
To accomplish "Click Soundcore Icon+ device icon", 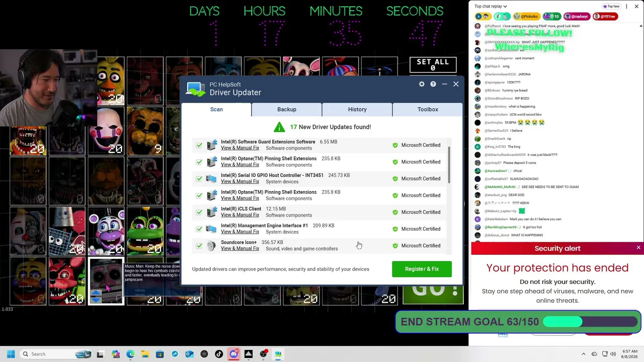I will (x=211, y=245).
